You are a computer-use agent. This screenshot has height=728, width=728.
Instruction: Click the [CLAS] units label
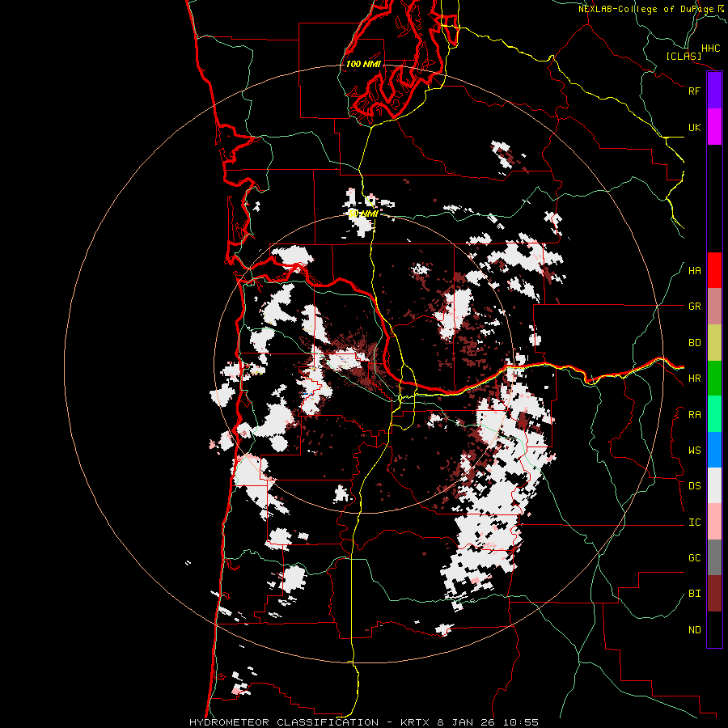684,57
